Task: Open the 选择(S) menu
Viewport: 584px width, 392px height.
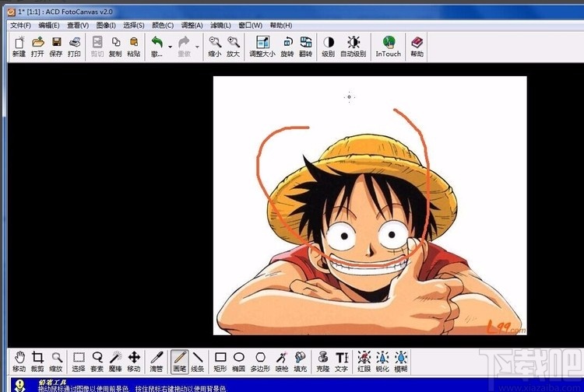Action: (134, 26)
